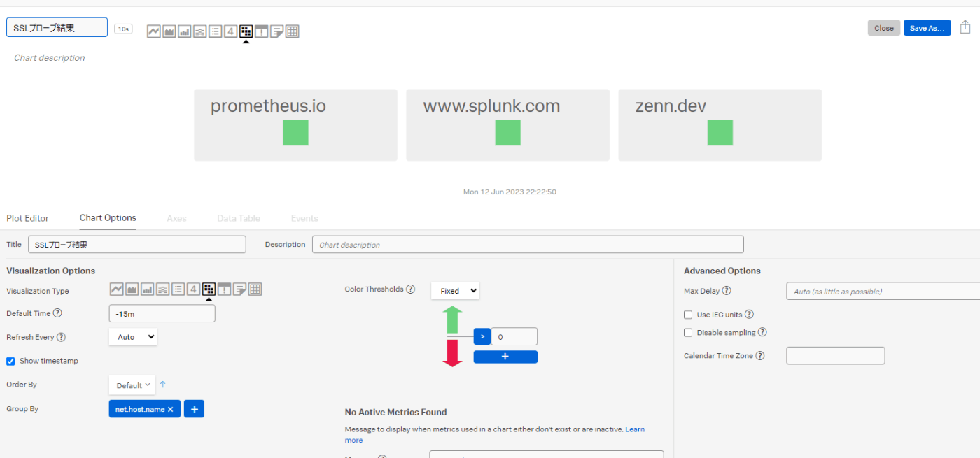Screen dimensions: 980x458
Task: Enable the Use IEC units checkbox
Action: pos(688,315)
